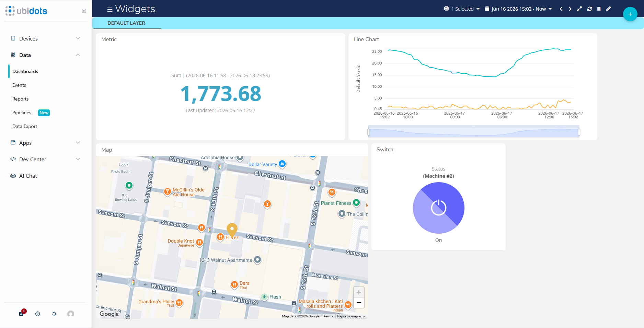The width and height of the screenshot is (644, 328).
Task: Pause real-time dashboard updates
Action: click(599, 9)
